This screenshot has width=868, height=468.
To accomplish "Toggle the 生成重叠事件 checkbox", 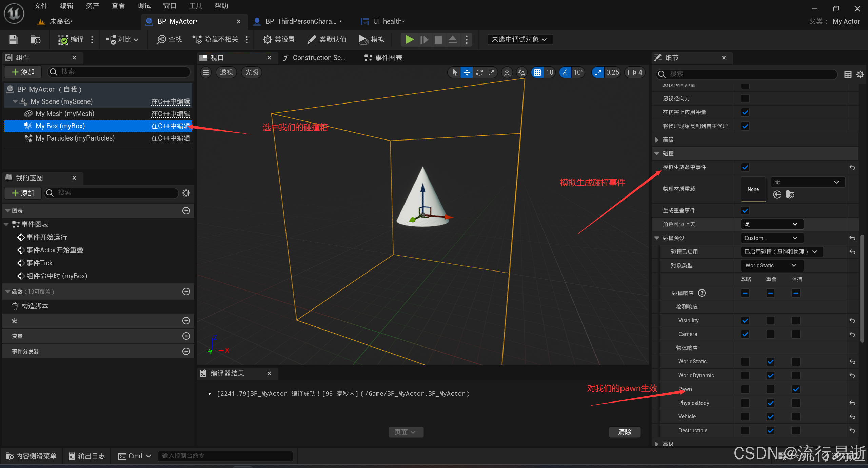I will click(745, 210).
